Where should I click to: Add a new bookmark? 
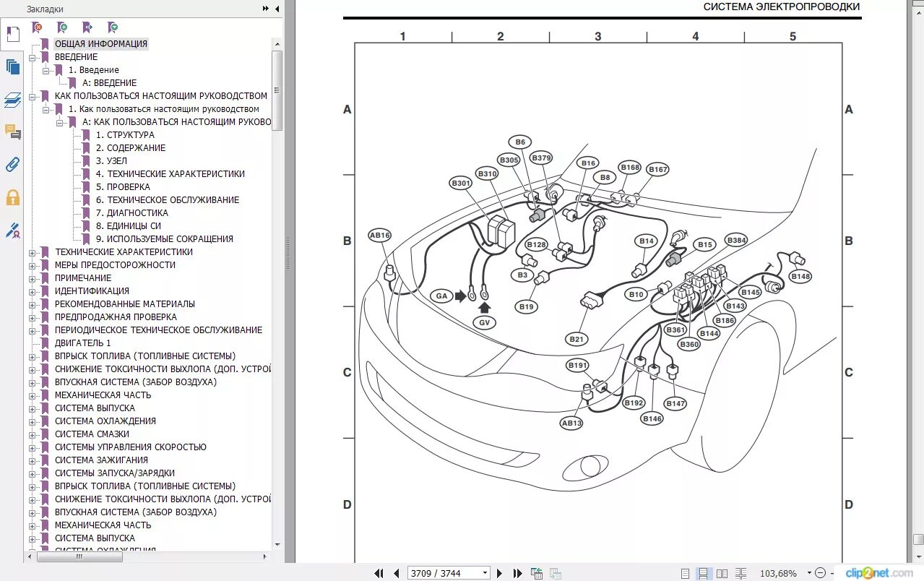point(63,27)
